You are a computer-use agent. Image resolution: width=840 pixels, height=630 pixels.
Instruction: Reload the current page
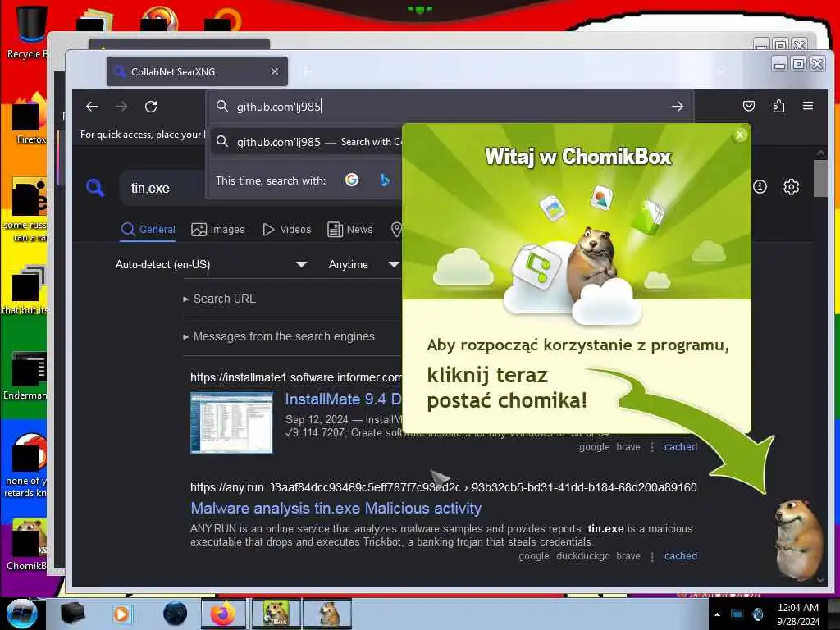click(x=151, y=107)
